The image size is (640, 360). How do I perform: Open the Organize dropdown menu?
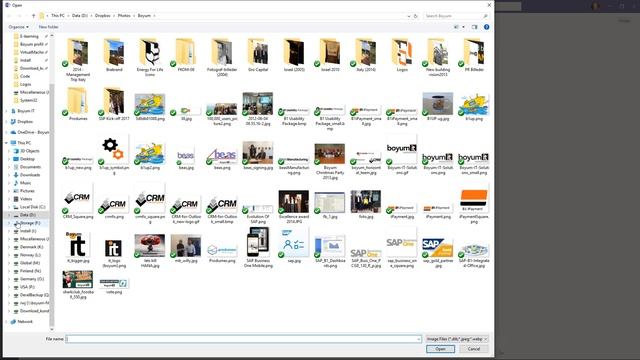[x=18, y=27]
